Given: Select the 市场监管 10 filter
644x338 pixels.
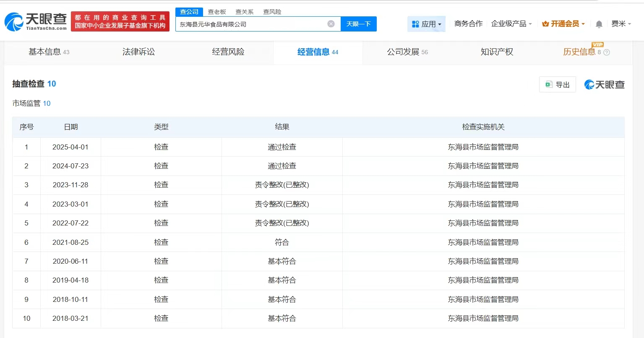Looking at the screenshot, I should click(x=31, y=103).
